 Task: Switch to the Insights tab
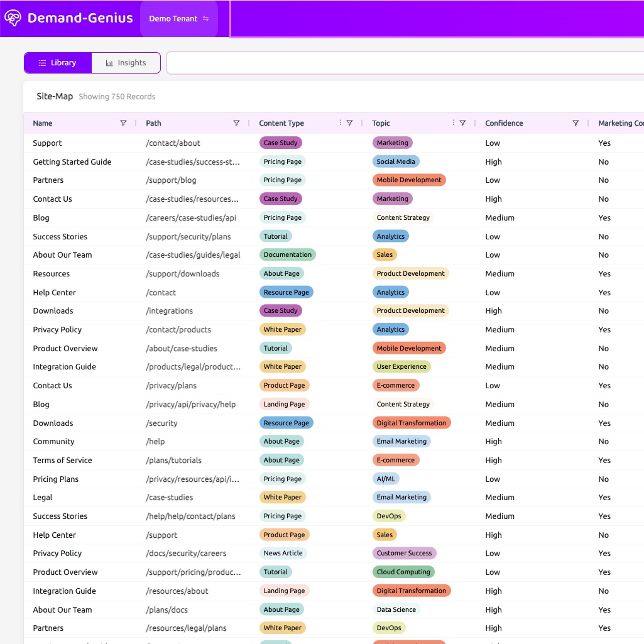(x=126, y=63)
